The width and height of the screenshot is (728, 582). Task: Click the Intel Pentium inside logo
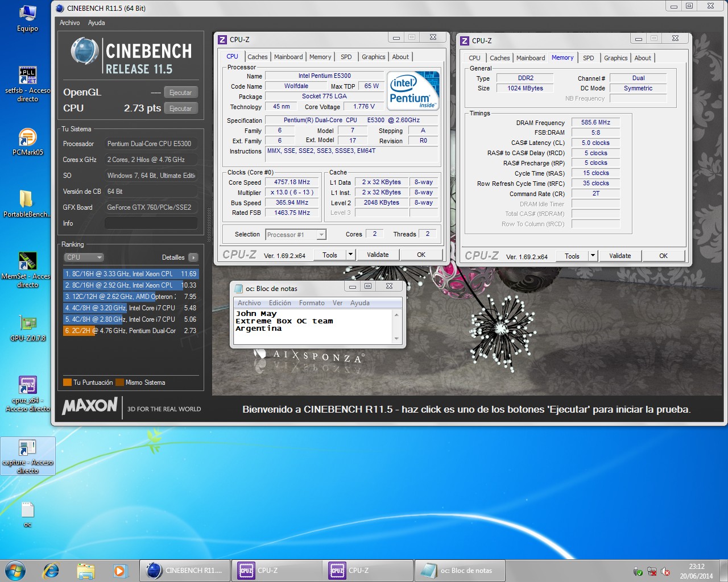tap(413, 90)
